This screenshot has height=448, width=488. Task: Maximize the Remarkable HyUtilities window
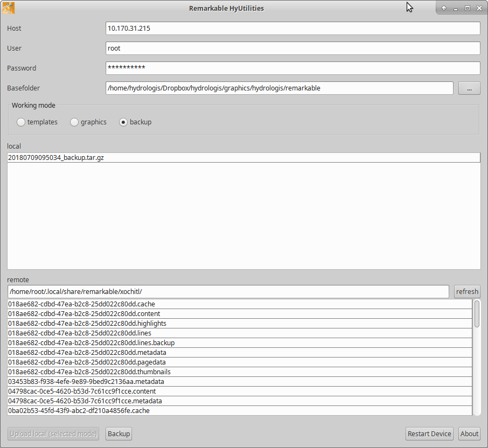coord(468,9)
